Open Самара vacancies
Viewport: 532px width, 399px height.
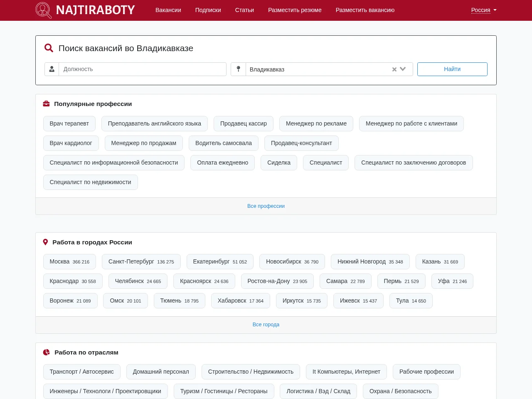pos(345,281)
